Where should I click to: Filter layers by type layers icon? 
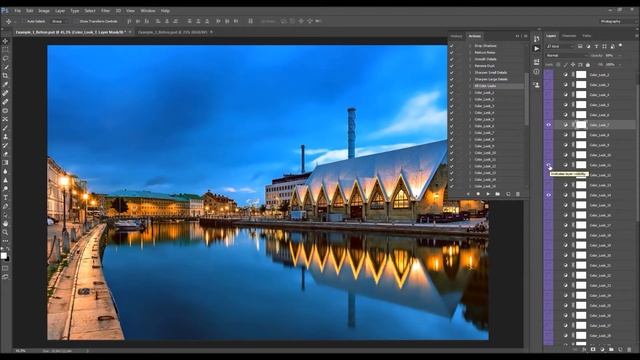596,47
